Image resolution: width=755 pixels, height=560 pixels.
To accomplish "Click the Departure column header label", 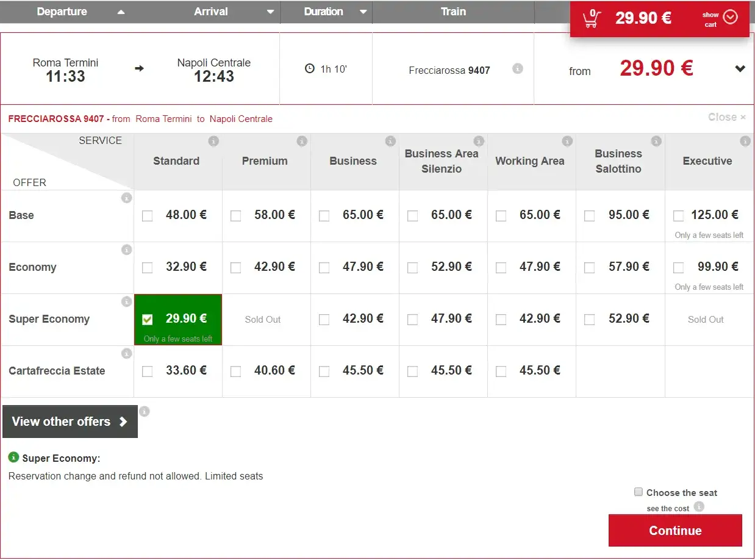I will click(x=62, y=12).
